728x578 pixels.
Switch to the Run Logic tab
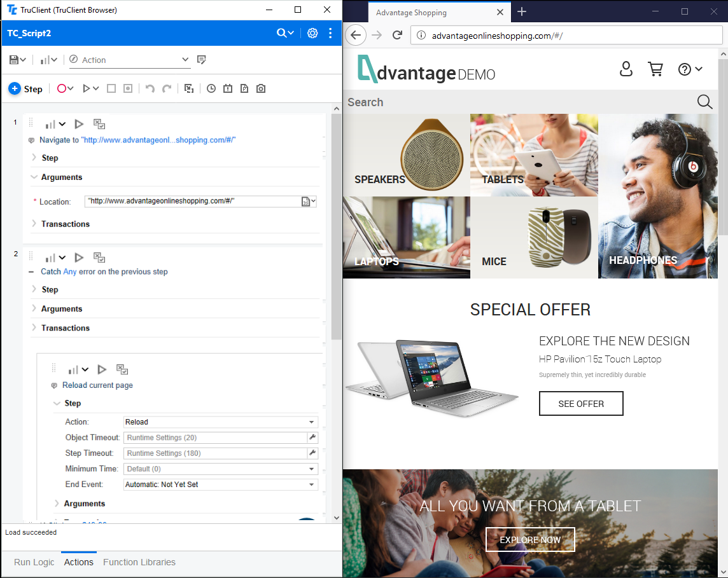(34, 562)
